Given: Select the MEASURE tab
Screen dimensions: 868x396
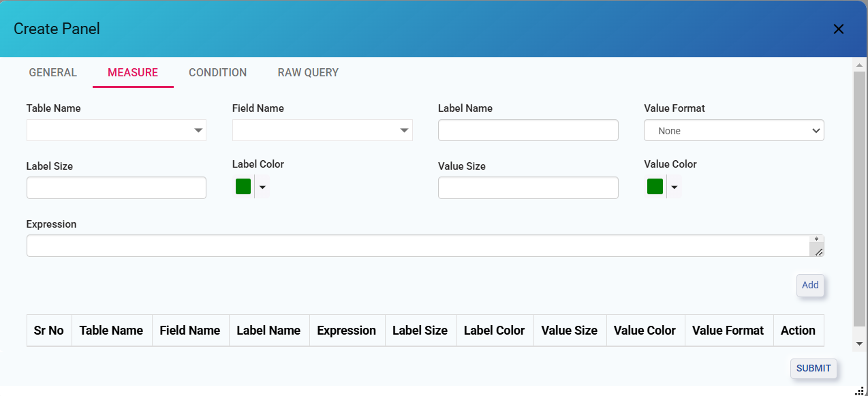Looking at the screenshot, I should (x=133, y=72).
